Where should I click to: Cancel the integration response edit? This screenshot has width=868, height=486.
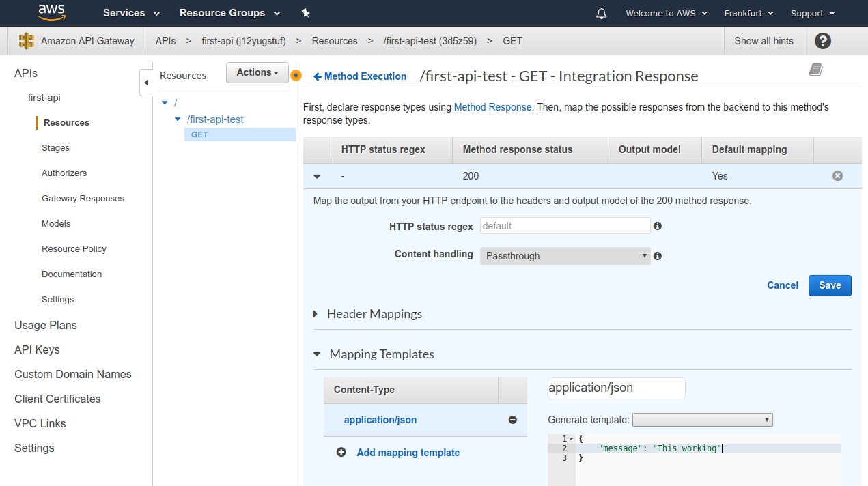point(783,285)
